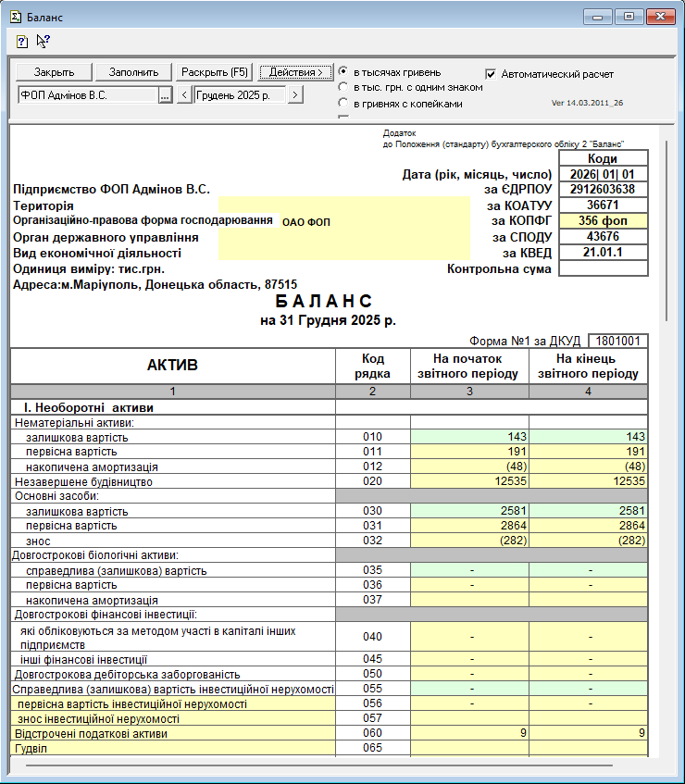Image resolution: width=685 pixels, height=784 pixels.
Task: Click the yellow КОПФГ code cell '356 фоп'
Action: (x=603, y=221)
